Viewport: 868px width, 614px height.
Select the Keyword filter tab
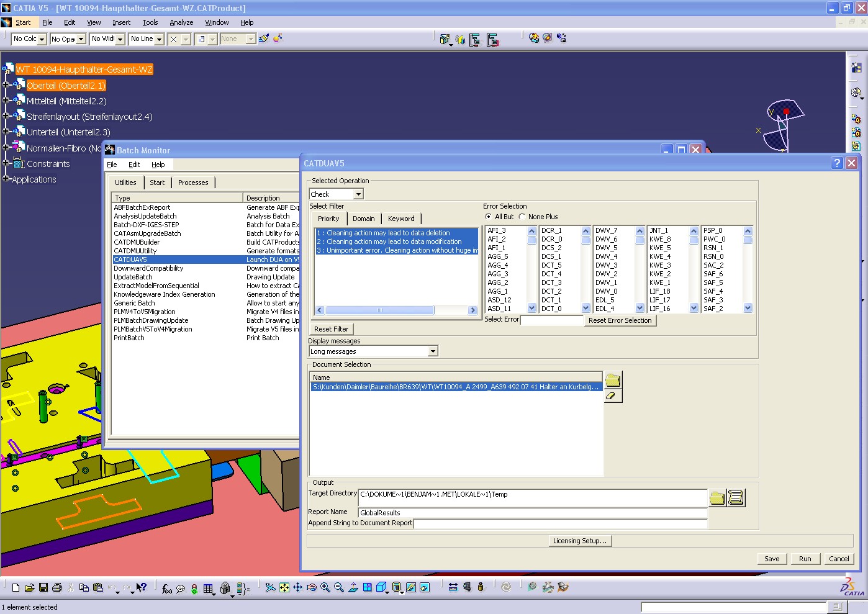tap(401, 219)
